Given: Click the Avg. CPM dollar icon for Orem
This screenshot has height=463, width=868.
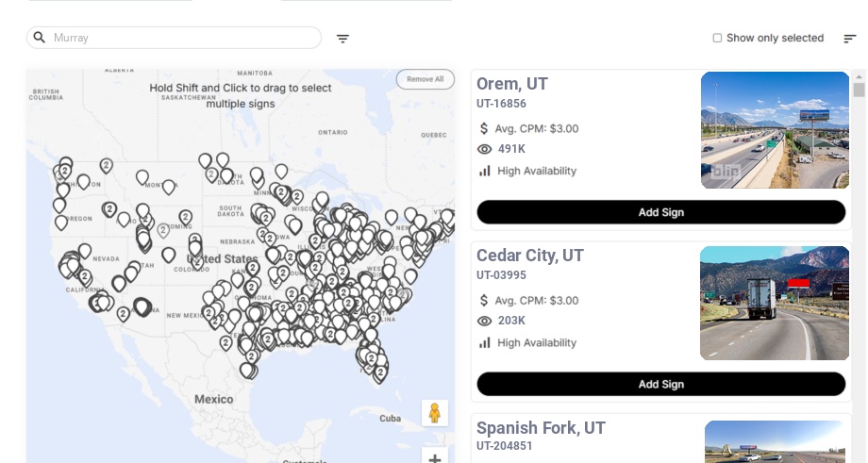Looking at the screenshot, I should click(x=484, y=128).
